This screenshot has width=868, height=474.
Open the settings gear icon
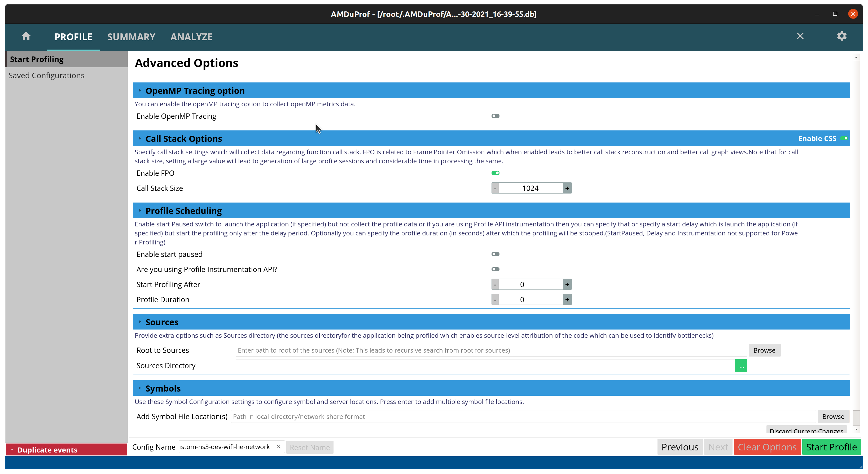pyautogui.click(x=841, y=36)
